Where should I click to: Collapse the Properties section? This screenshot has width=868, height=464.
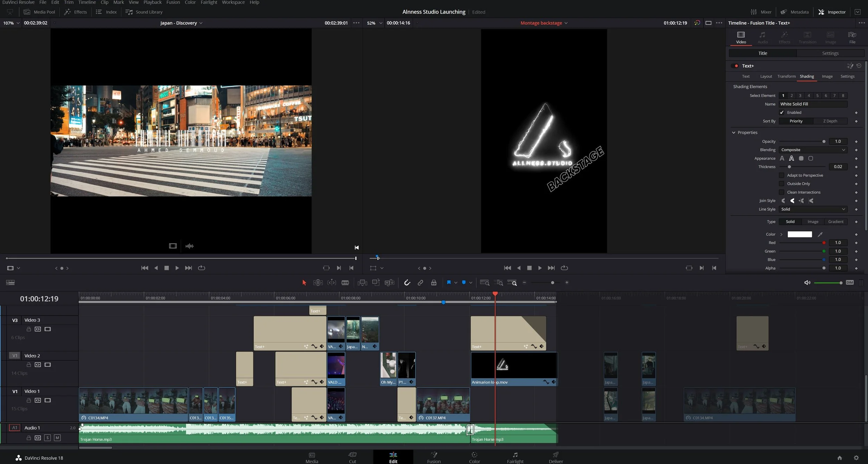(734, 133)
